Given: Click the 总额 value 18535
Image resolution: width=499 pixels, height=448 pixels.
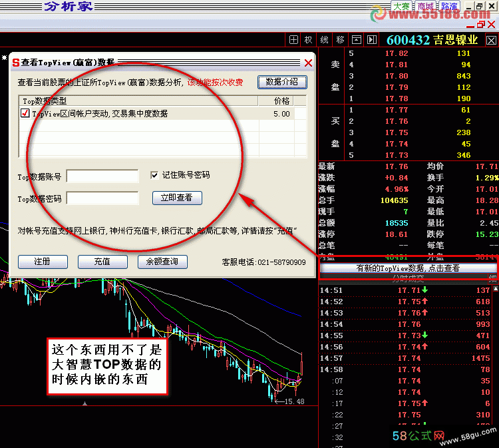Looking at the screenshot, I should [x=397, y=223].
